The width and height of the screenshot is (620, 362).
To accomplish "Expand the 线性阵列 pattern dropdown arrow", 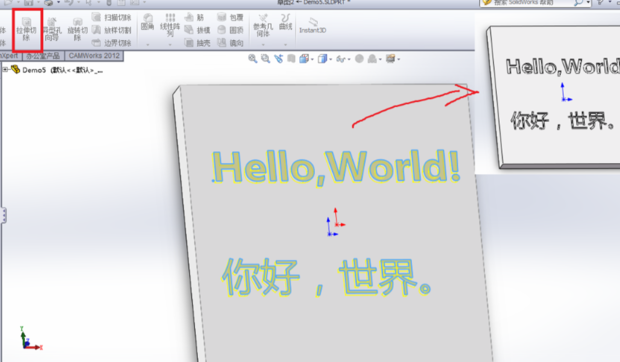I will (x=170, y=45).
